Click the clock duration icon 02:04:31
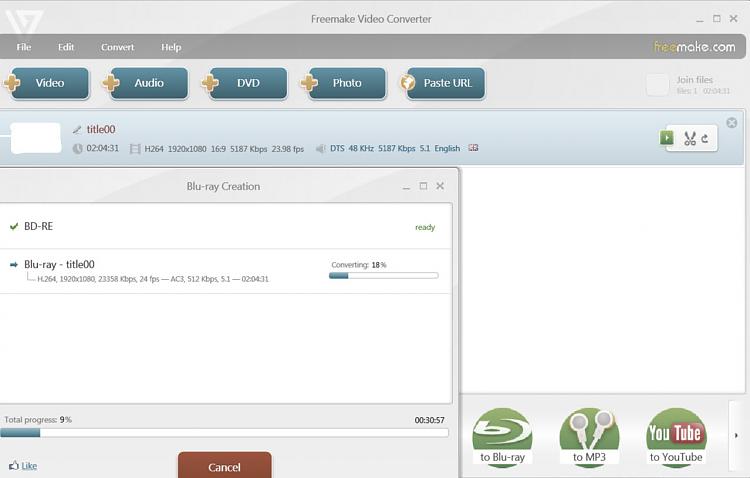Viewport: 750px width, 478px height. (x=77, y=148)
